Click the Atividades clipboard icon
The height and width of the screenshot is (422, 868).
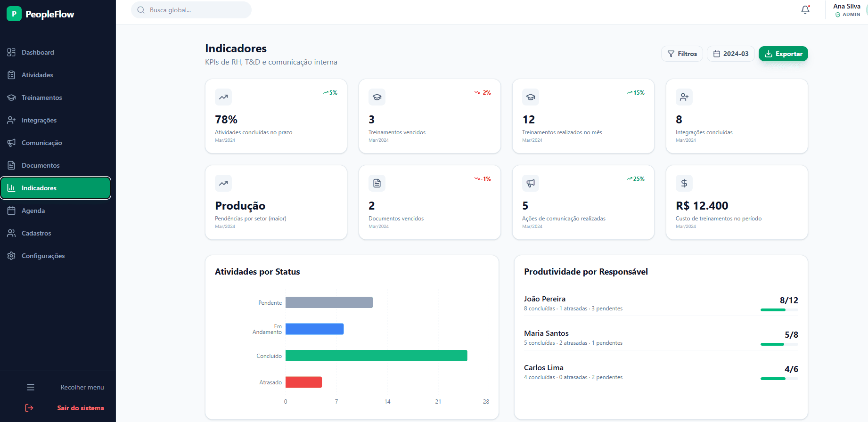click(11, 75)
